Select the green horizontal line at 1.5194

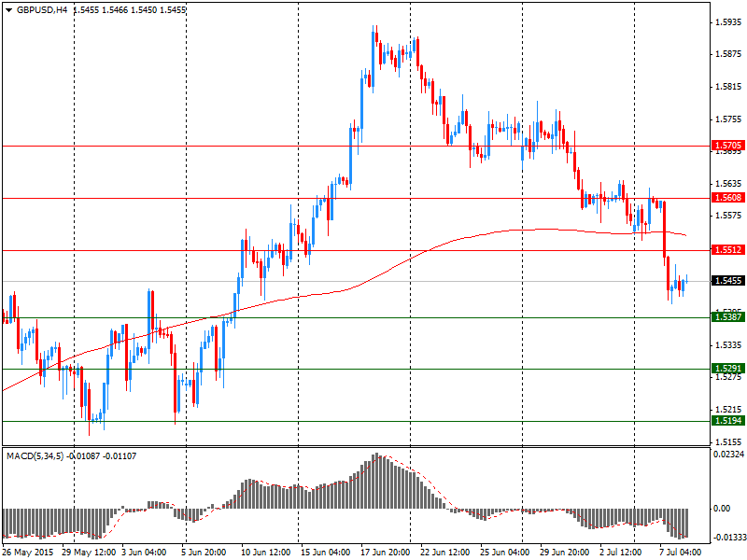[x=356, y=421]
